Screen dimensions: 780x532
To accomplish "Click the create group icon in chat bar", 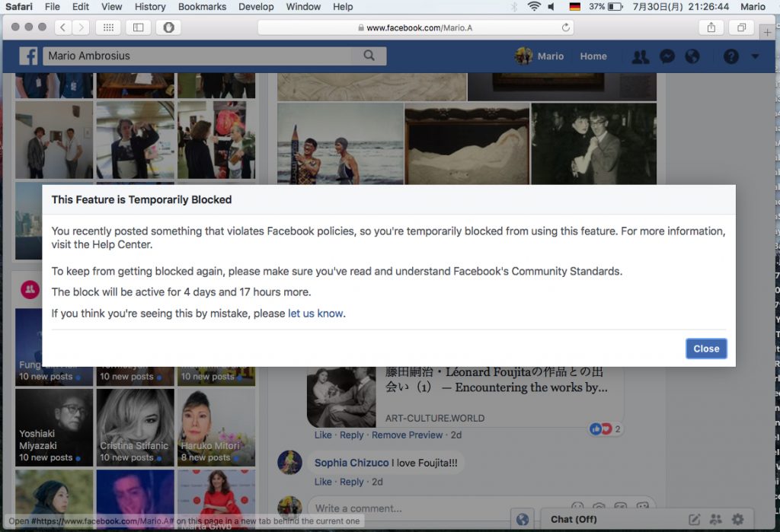I will 715,520.
